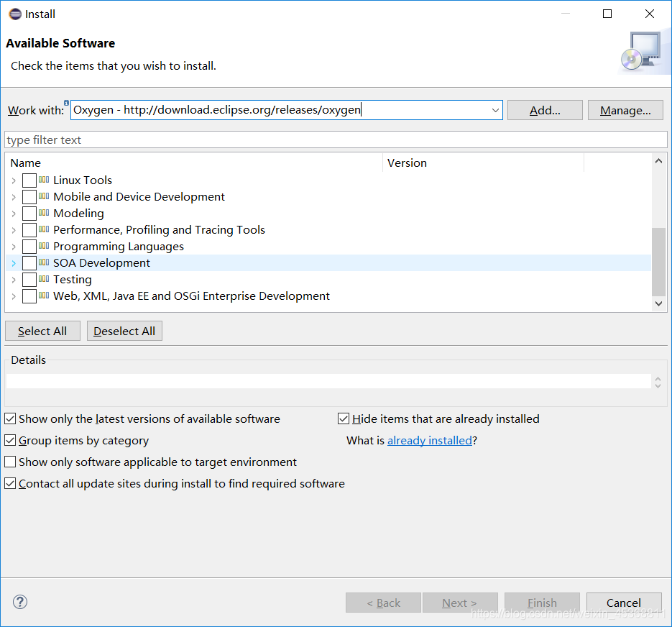Select the Modeling row label
The image size is (672, 627).
[x=78, y=213]
